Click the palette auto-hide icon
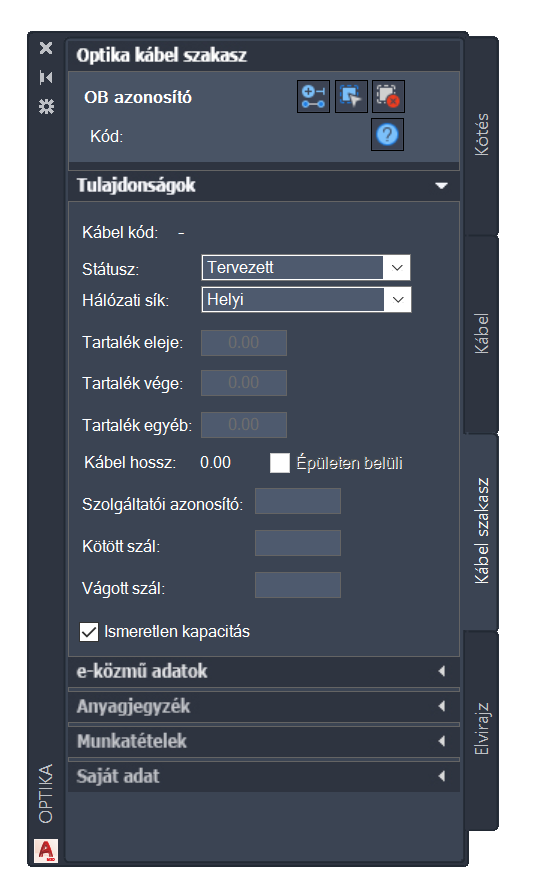541x889 pixels. (x=46, y=77)
